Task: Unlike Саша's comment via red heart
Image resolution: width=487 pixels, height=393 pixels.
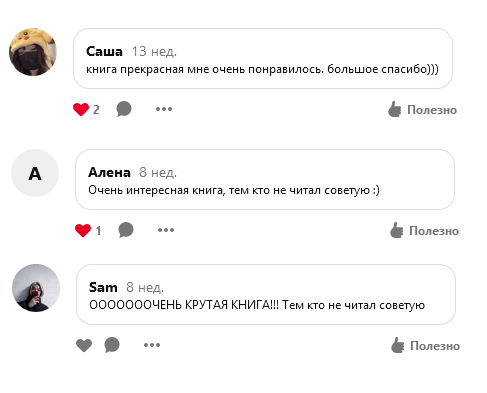Action: [x=81, y=109]
